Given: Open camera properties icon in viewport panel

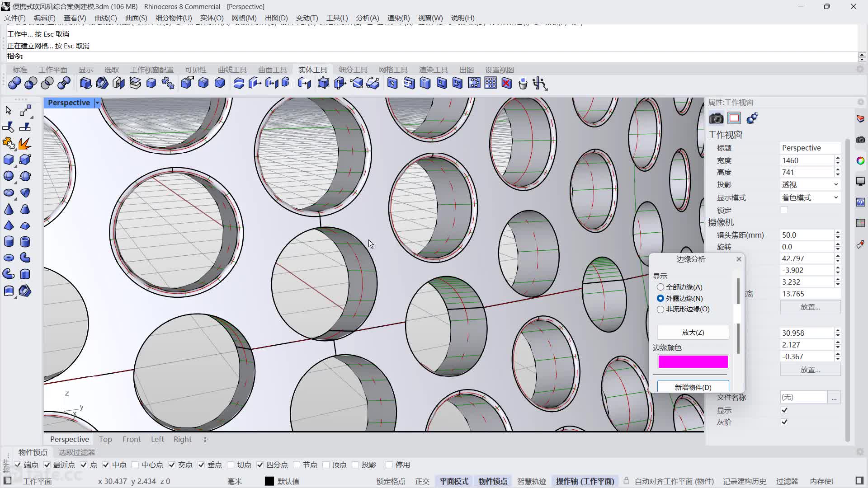Looking at the screenshot, I should pyautogui.click(x=716, y=118).
